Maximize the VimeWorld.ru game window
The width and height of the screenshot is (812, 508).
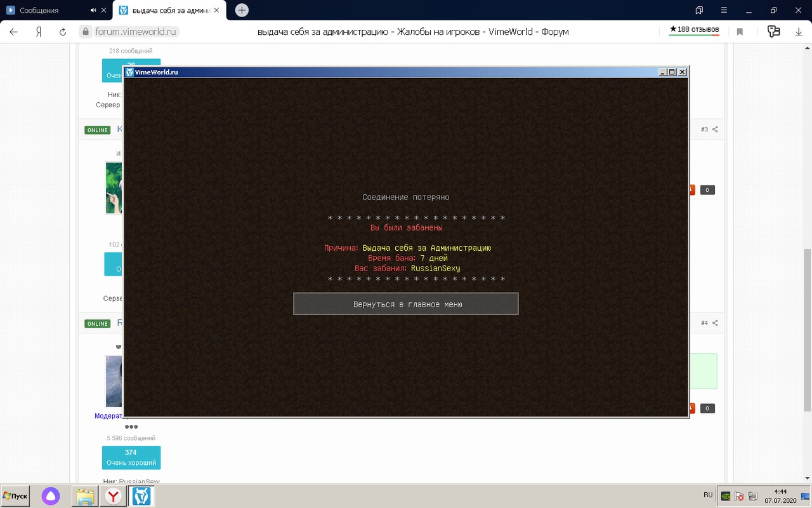672,72
